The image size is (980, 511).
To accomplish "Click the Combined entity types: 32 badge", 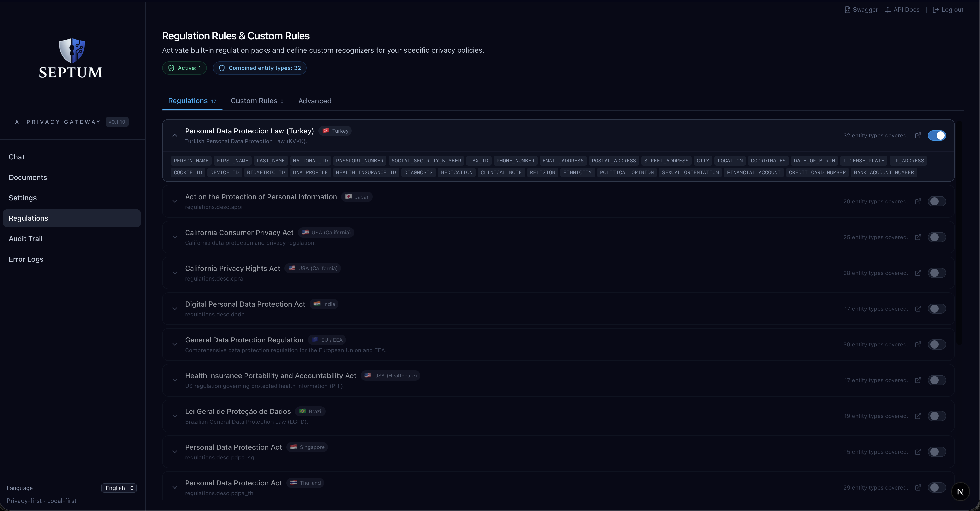I will (260, 68).
